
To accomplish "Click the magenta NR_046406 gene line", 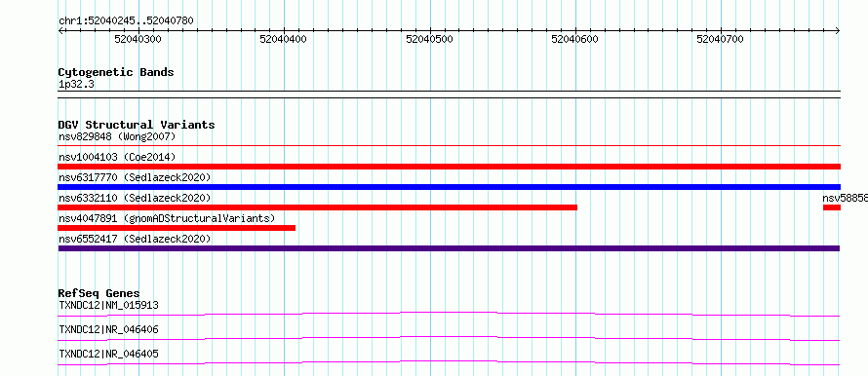I will (x=449, y=338).
